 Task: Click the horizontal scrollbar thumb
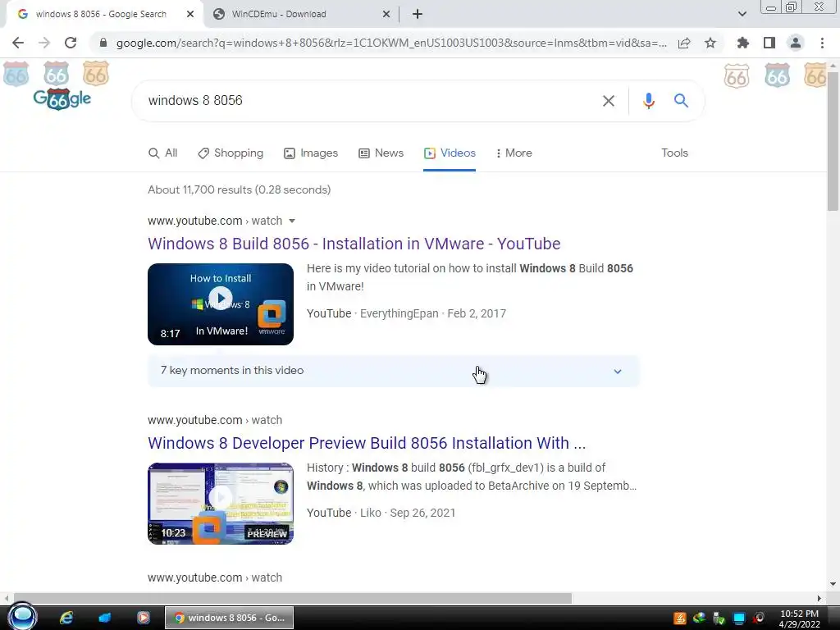tap(293, 598)
